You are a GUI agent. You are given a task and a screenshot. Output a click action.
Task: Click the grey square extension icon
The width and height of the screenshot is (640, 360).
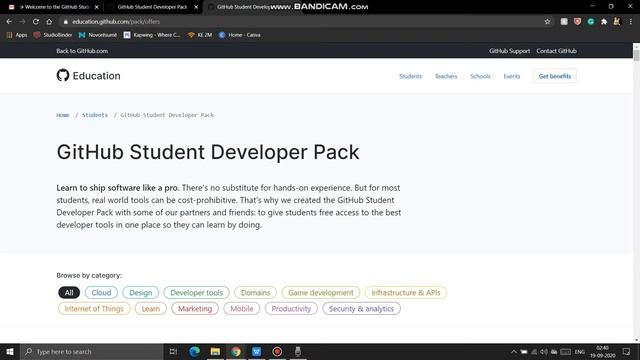point(564,22)
